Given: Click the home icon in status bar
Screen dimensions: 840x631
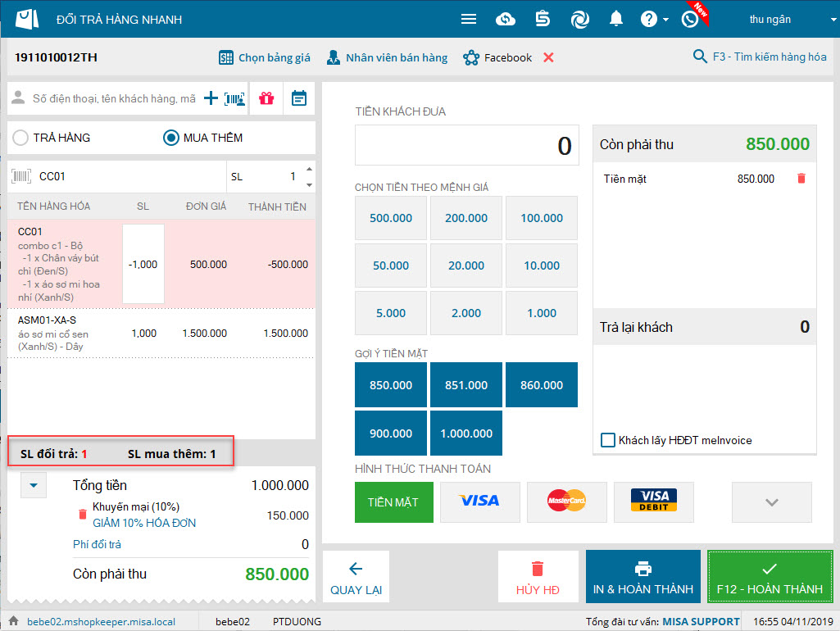Looking at the screenshot, I should (13, 621).
